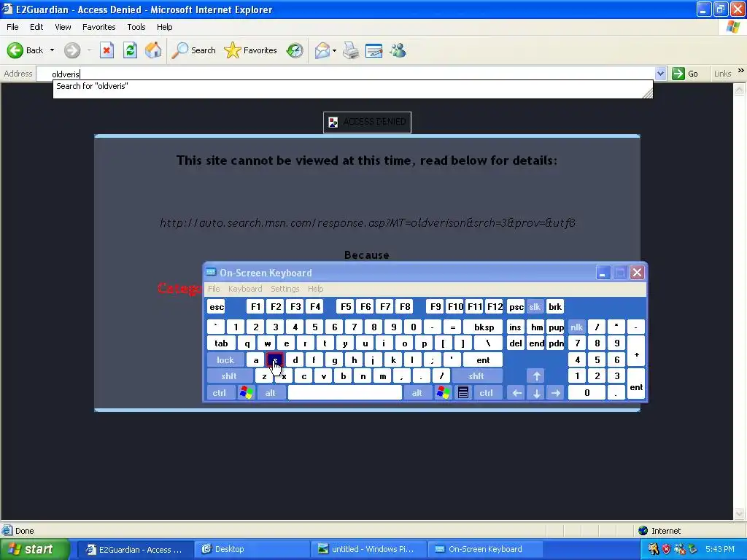Click the del key
747x560 pixels.
click(516, 343)
